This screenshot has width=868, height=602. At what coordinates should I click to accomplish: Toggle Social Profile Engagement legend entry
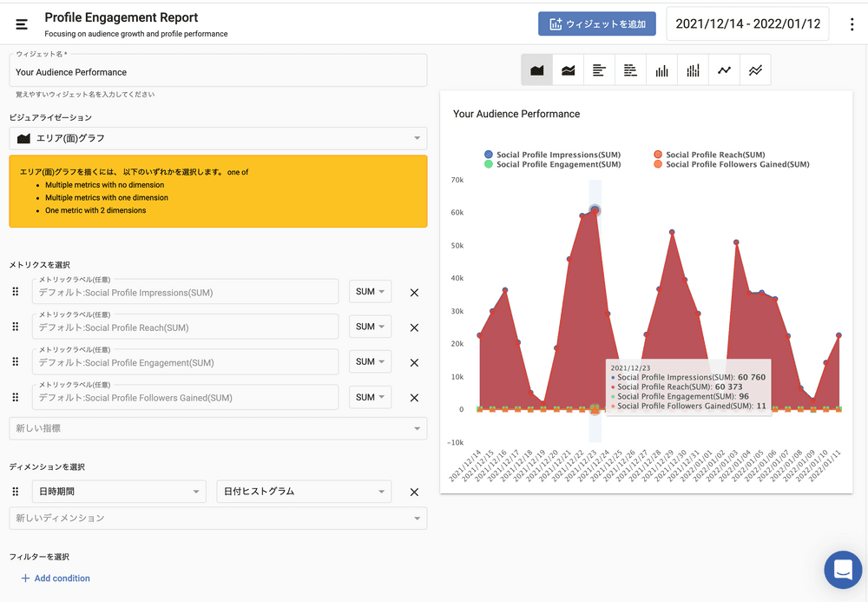(558, 164)
